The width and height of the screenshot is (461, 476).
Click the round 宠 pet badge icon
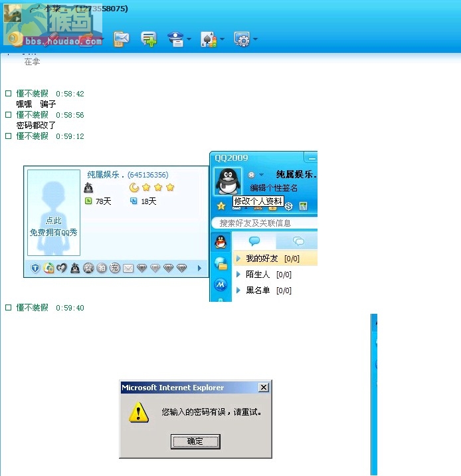click(115, 268)
